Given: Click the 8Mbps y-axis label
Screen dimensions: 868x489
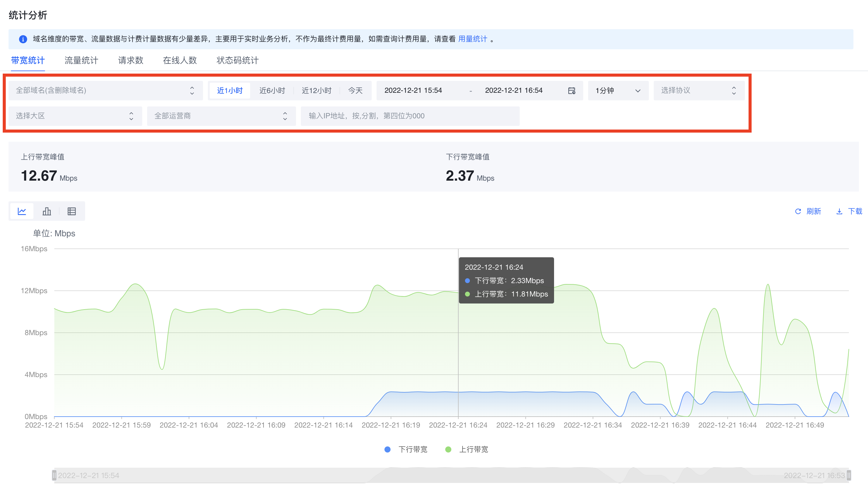Looking at the screenshot, I should (36, 333).
